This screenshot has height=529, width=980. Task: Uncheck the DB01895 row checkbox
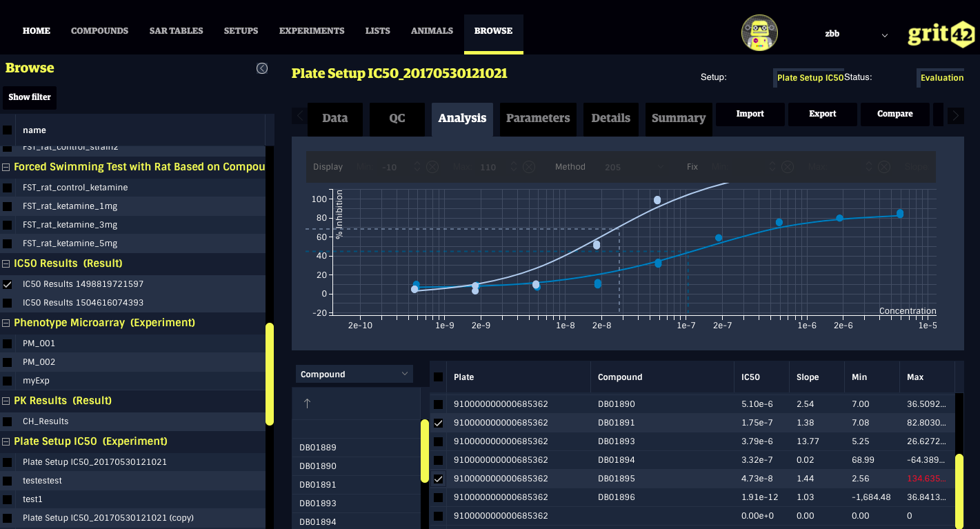[438, 479]
